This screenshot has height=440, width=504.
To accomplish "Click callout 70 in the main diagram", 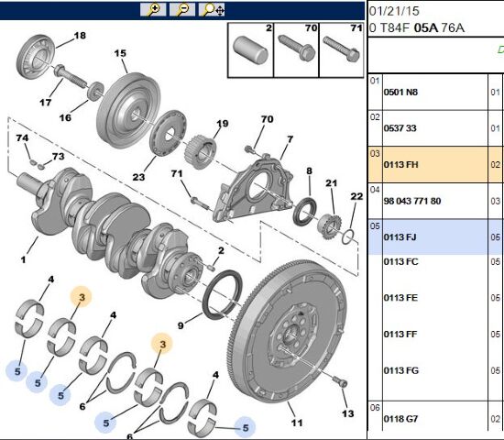I will 267,119.
